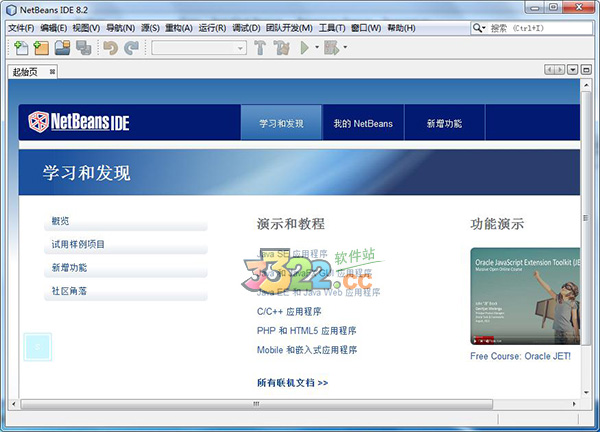Click the Open Project toolbar icon
Viewport: 600px width, 432px height.
tap(62, 48)
